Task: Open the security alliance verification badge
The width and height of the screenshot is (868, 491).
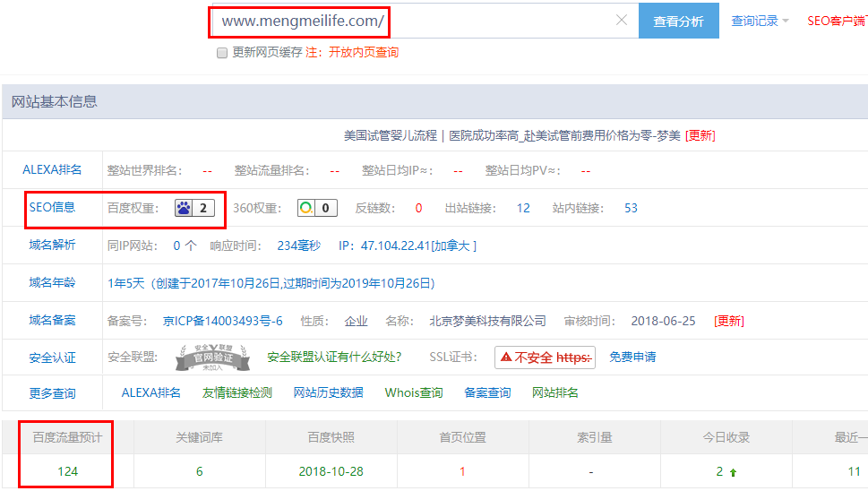Action: (212, 357)
